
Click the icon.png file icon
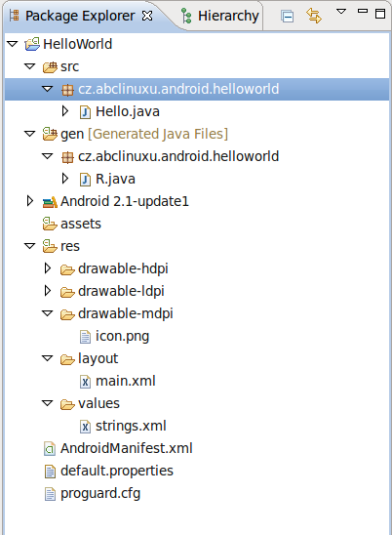[x=85, y=337]
